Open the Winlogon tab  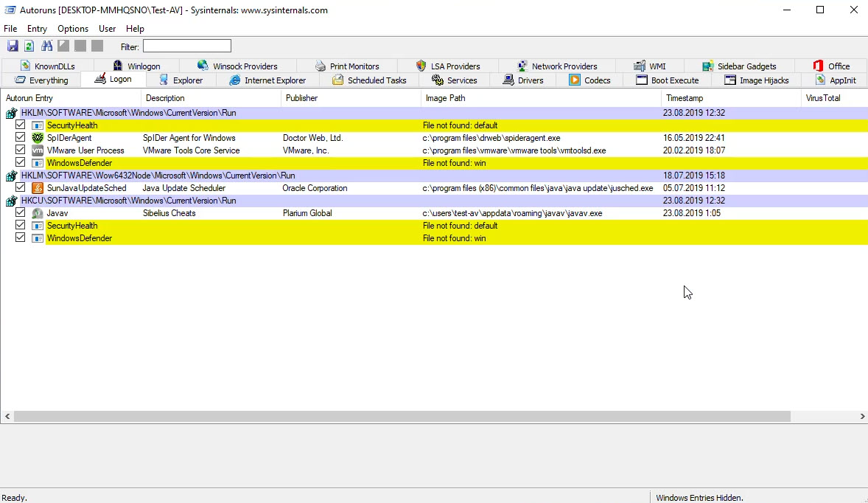[136, 66]
